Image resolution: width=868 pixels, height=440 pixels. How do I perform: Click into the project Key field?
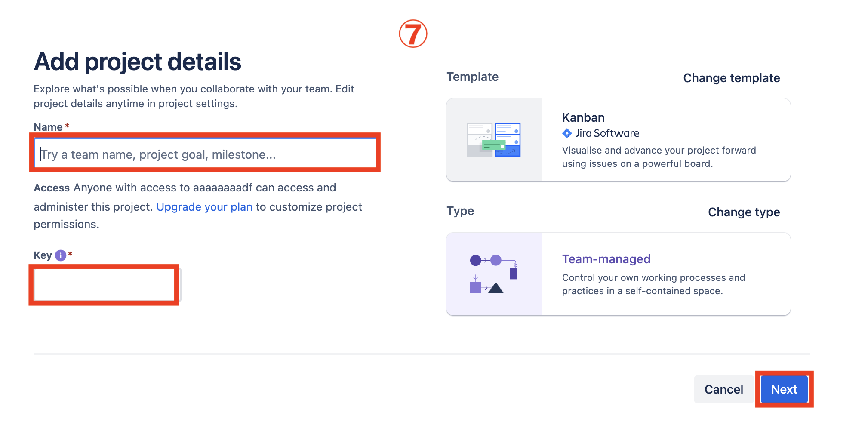[x=104, y=285]
